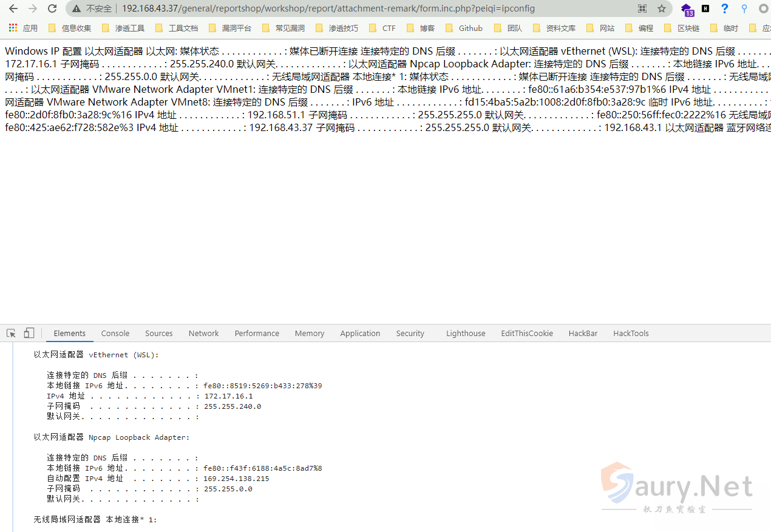Open the purple extension with badge 13

click(687, 9)
